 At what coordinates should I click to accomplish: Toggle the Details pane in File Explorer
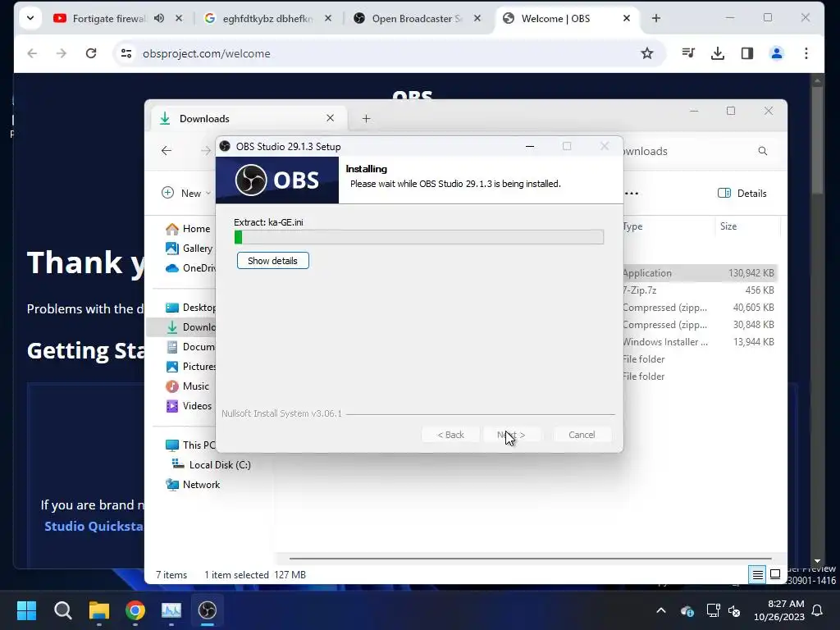[x=742, y=194]
